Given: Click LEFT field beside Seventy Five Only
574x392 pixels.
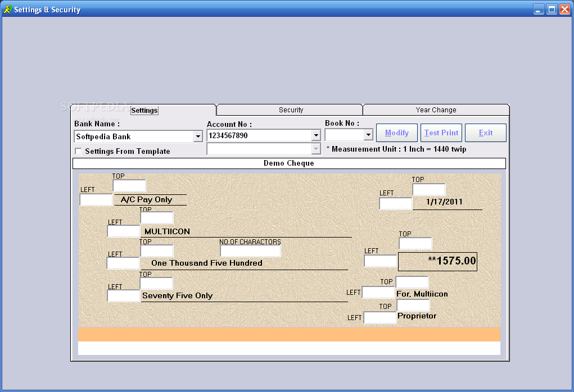Looking at the screenshot, I should (123, 296).
